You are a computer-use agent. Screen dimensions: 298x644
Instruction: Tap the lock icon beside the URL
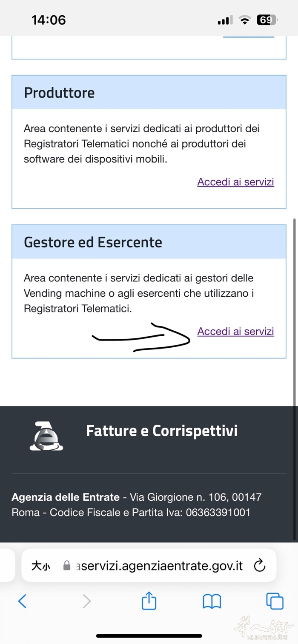pos(66,566)
